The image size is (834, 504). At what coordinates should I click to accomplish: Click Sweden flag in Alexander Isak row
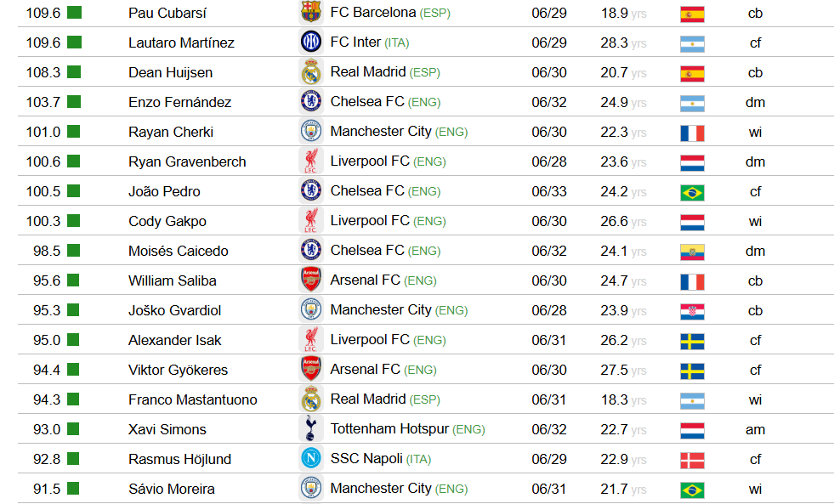click(x=692, y=341)
